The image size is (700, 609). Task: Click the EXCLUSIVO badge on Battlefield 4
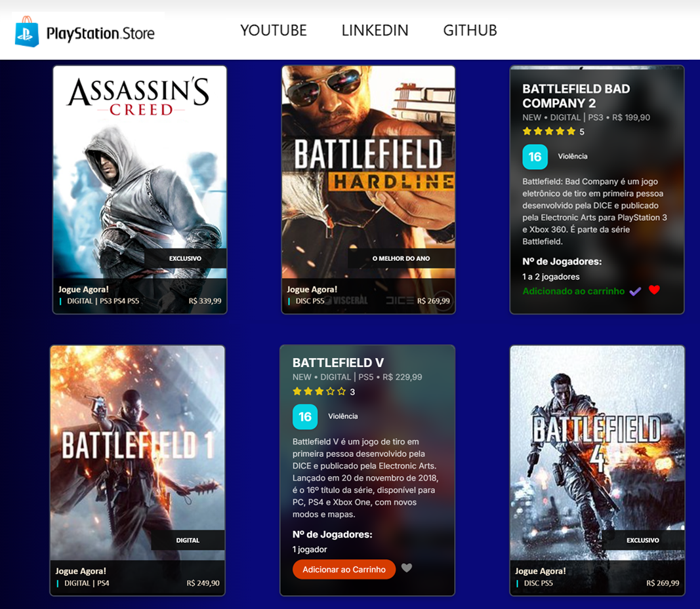(x=643, y=540)
